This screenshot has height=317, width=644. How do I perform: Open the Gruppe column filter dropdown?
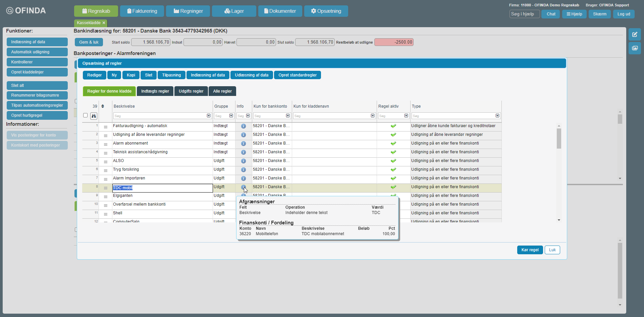tap(231, 116)
